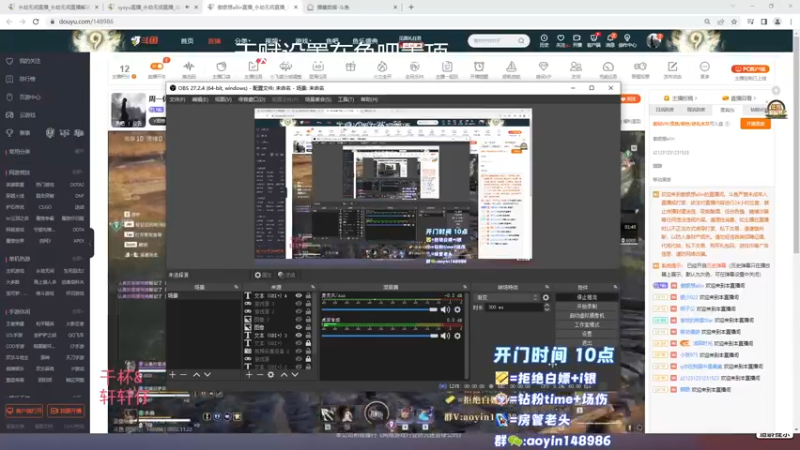Pop out the 混音器 dock panel
Screen dimensions: 800x450
click(464, 287)
